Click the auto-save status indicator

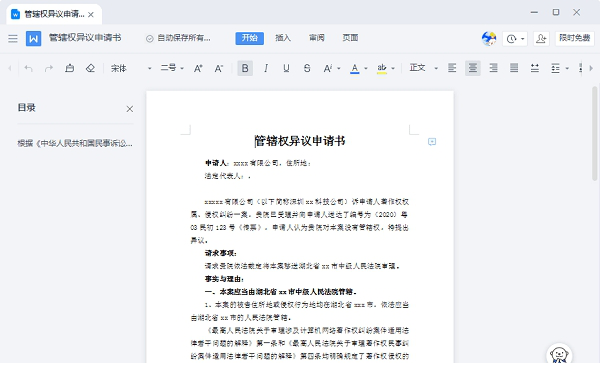[x=178, y=38]
